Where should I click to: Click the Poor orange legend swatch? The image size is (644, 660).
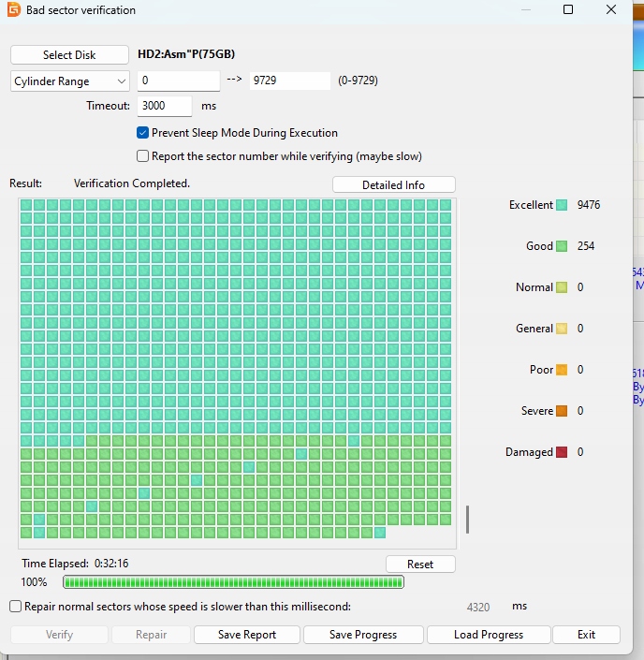coord(562,370)
